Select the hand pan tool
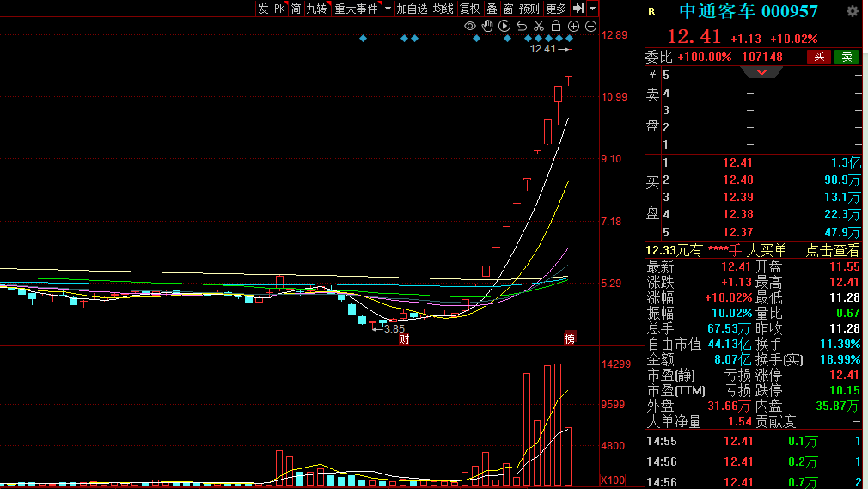868x489 pixels. (x=487, y=26)
